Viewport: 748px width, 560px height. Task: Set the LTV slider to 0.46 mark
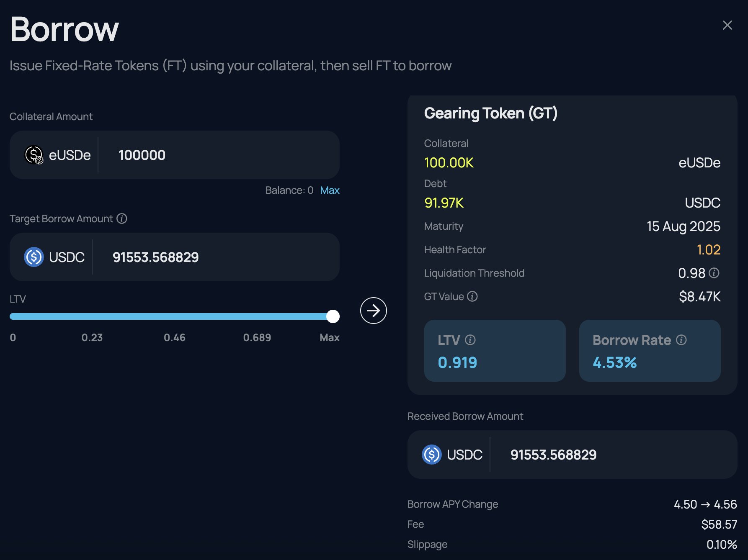click(x=175, y=316)
